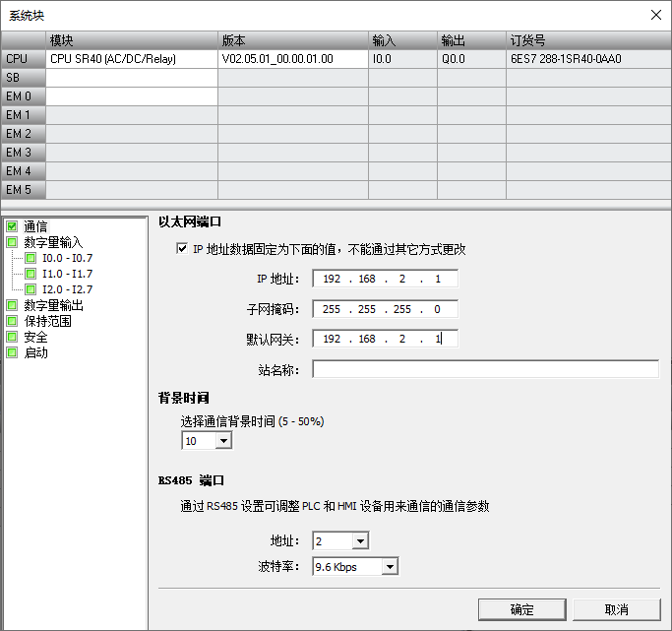
Task: Click the 输出 column header
Action: click(x=472, y=40)
